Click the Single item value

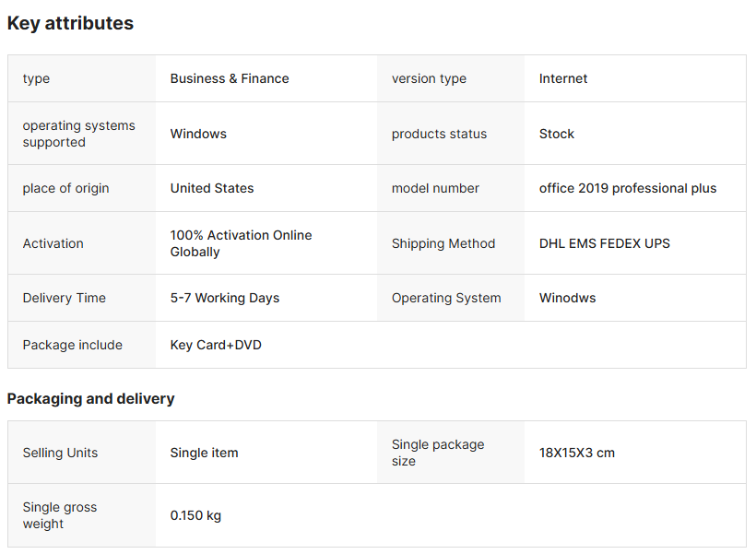204,453
